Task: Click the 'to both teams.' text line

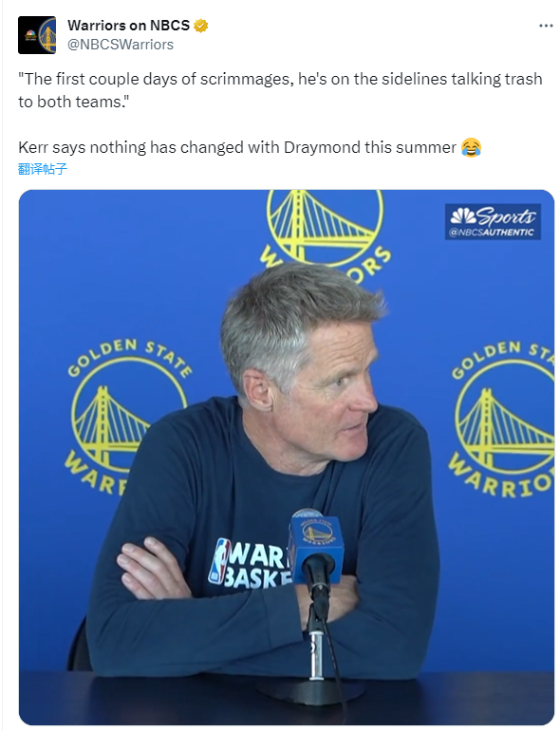Action: pyautogui.click(x=73, y=102)
